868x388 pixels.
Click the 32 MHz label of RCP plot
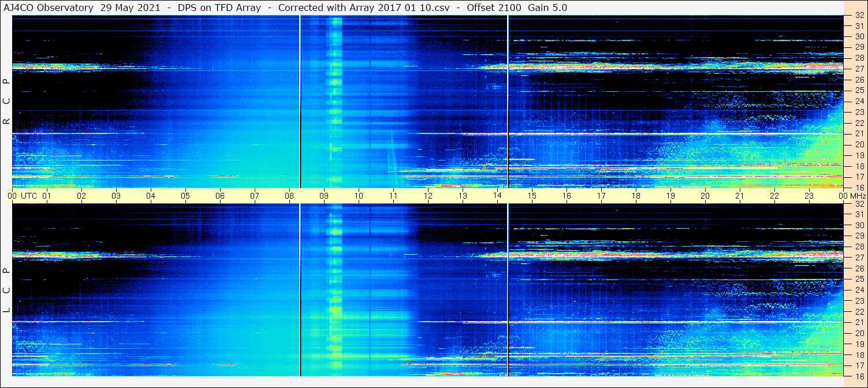(859, 16)
